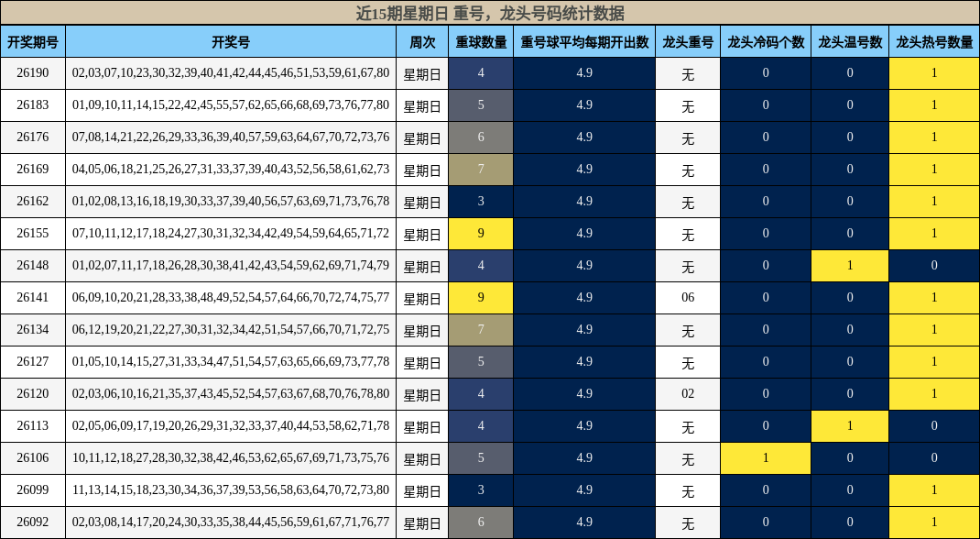
Task: Click the 星期日 cell in row 26092
Action: 422,522
